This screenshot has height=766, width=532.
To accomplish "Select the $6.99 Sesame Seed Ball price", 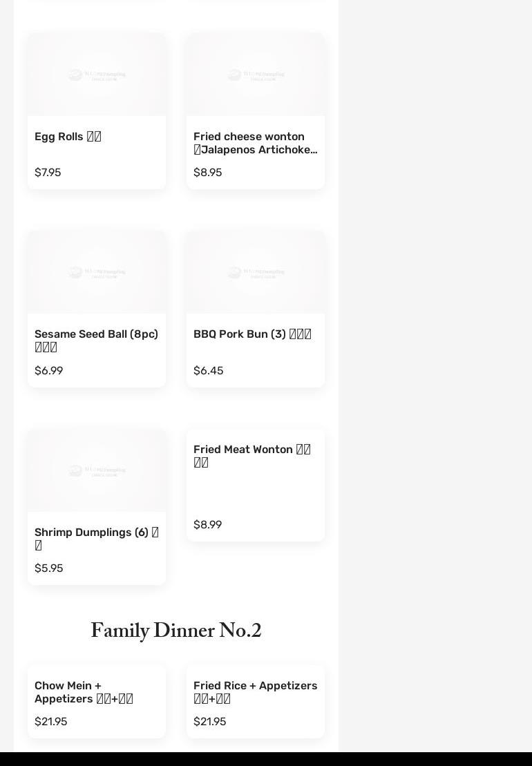I will pos(48,371).
